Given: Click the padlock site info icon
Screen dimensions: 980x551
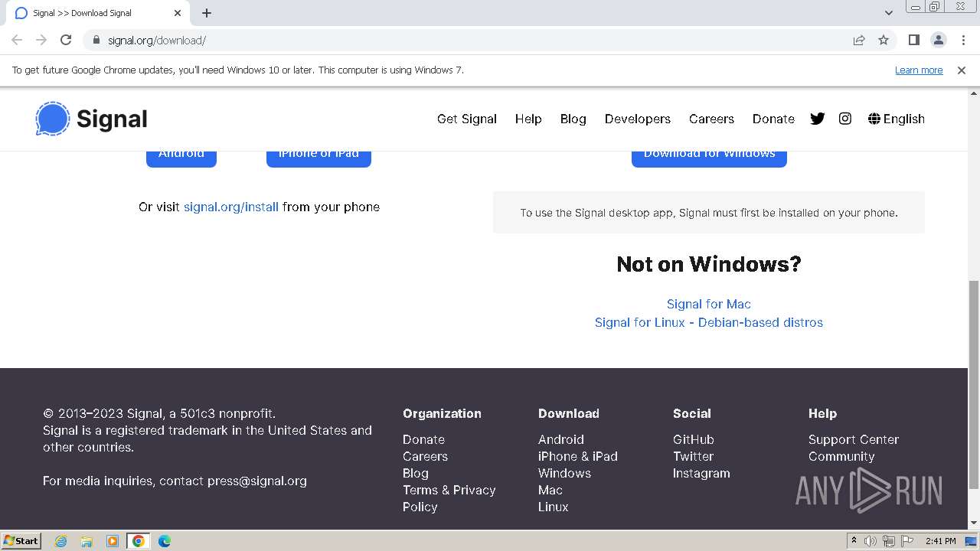Looking at the screenshot, I should [x=96, y=40].
